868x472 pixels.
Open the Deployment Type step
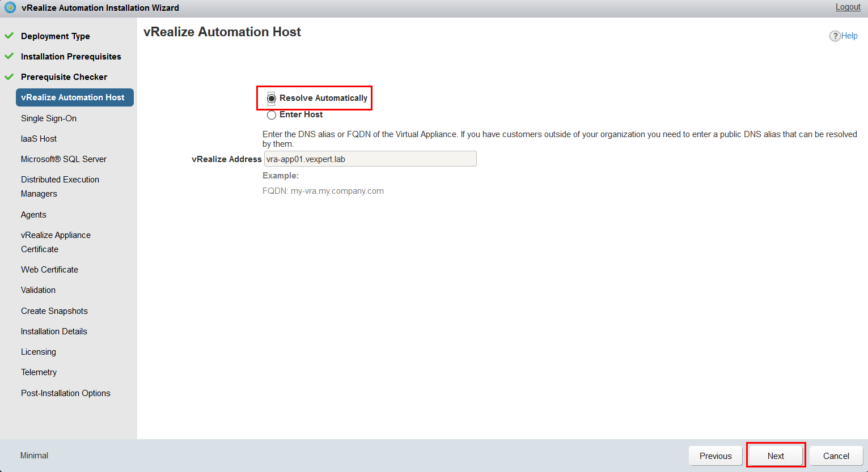click(x=56, y=36)
